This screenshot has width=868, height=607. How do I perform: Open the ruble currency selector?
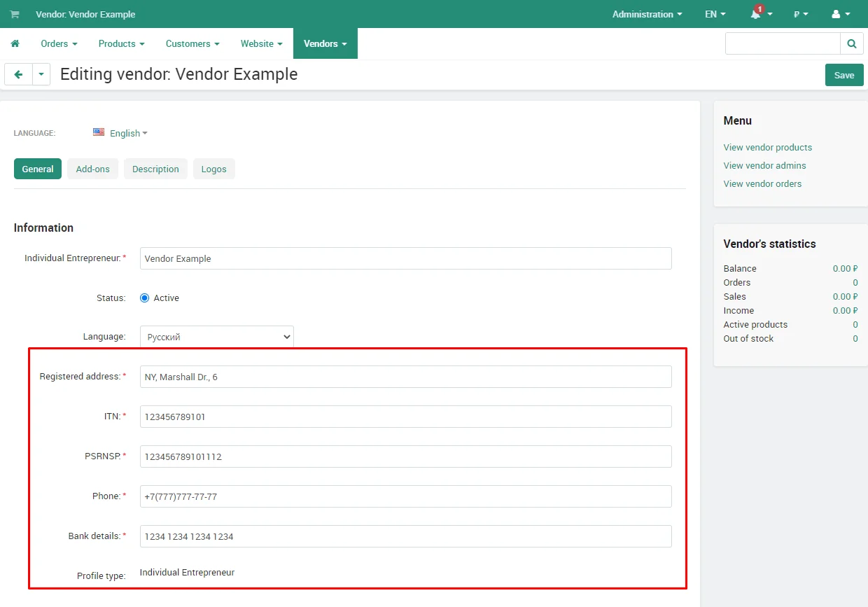801,14
